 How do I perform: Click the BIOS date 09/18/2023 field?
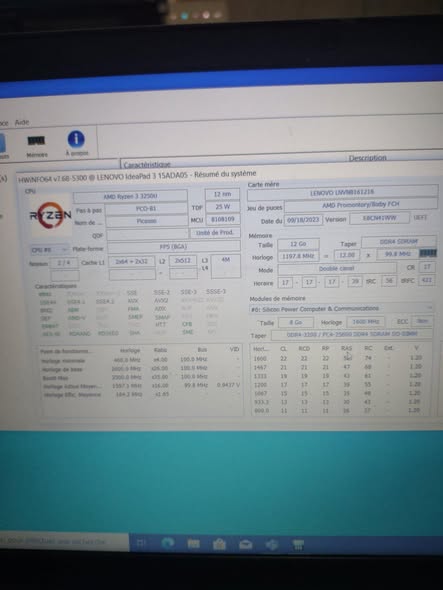click(303, 220)
